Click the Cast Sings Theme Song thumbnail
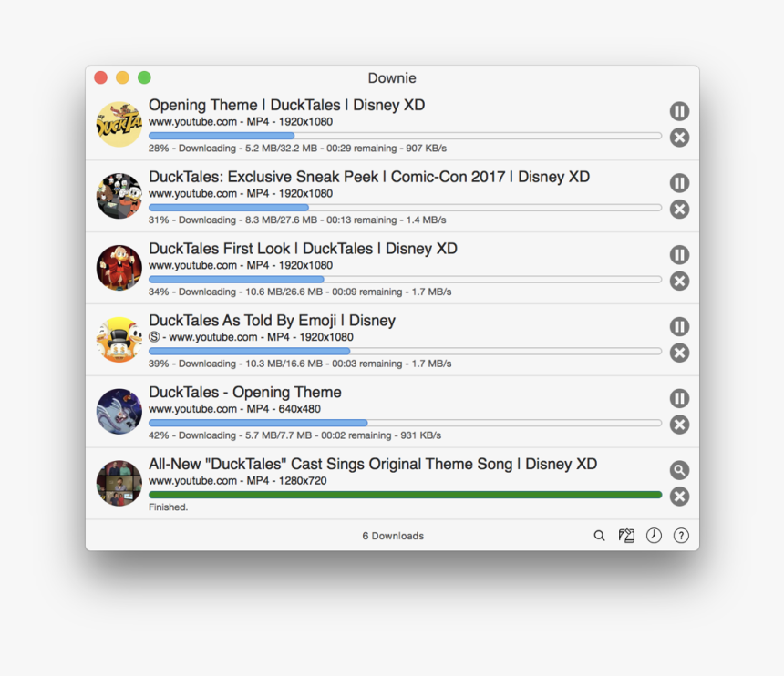 119,483
